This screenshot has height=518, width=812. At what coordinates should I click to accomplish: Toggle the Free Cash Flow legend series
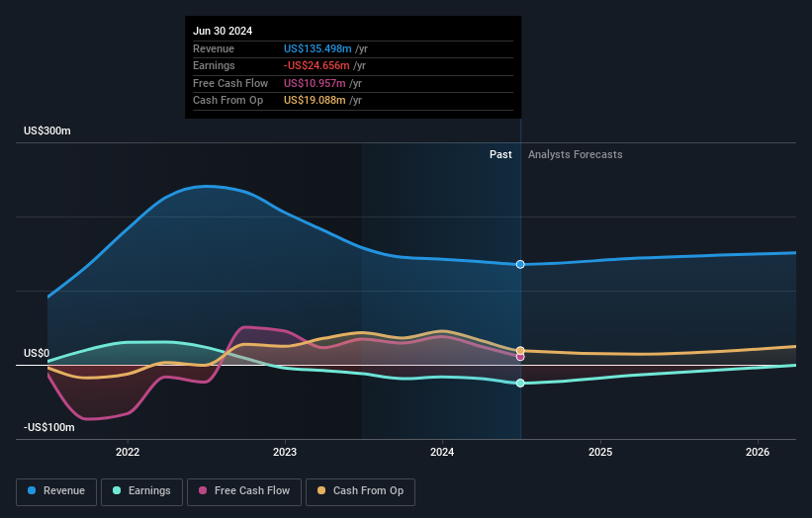pyautogui.click(x=244, y=491)
